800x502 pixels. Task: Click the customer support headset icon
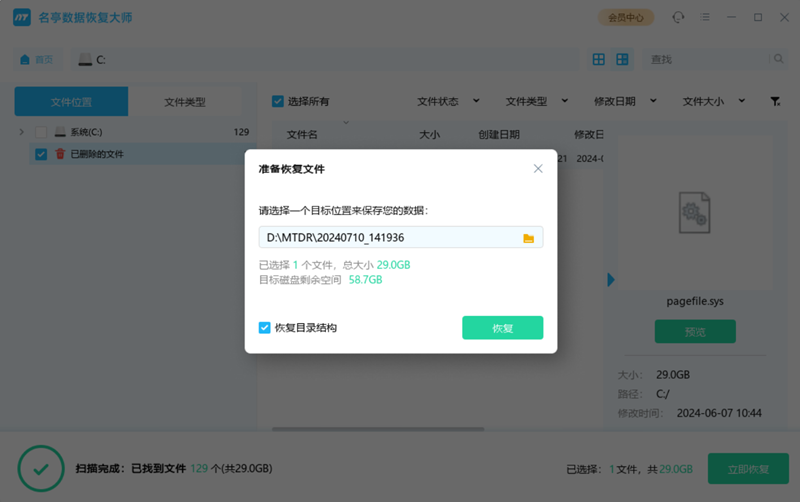(x=678, y=17)
